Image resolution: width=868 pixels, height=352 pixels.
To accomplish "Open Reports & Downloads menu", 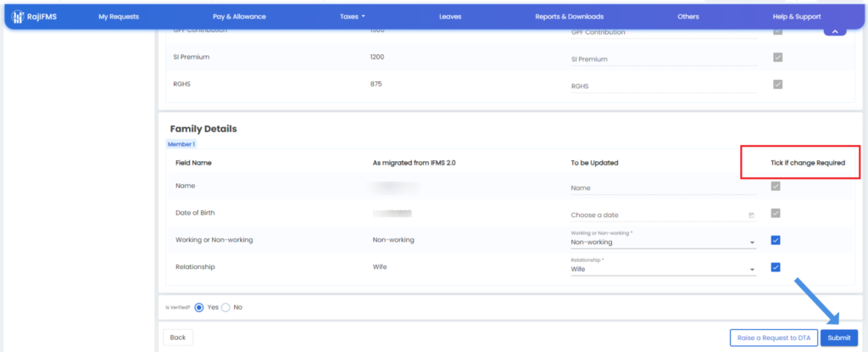I will coord(569,17).
